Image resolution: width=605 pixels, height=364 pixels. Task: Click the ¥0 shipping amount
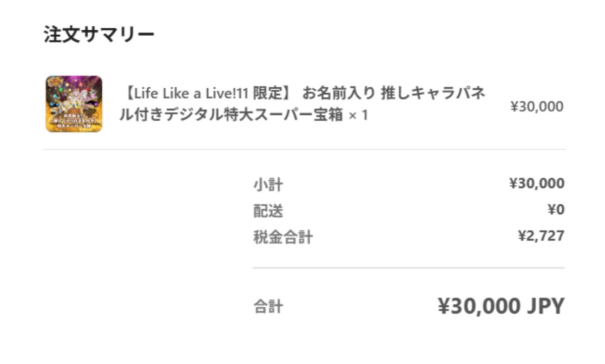(x=556, y=210)
